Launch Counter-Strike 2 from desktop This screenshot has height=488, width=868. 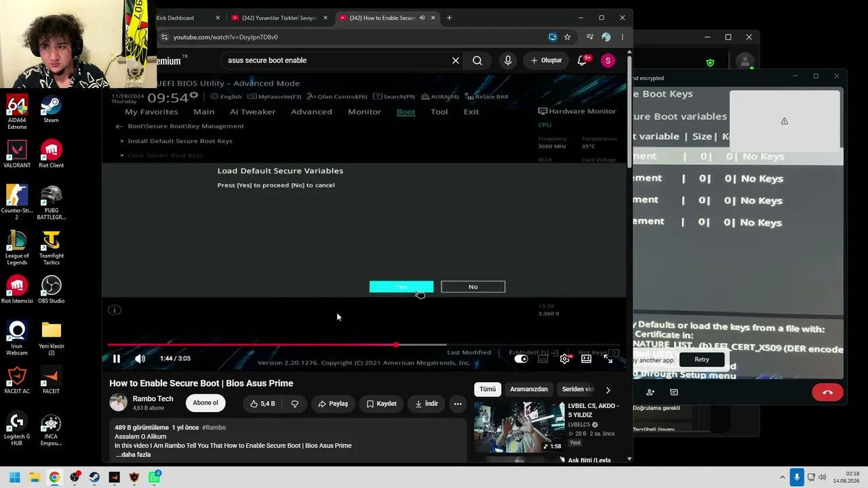click(17, 203)
